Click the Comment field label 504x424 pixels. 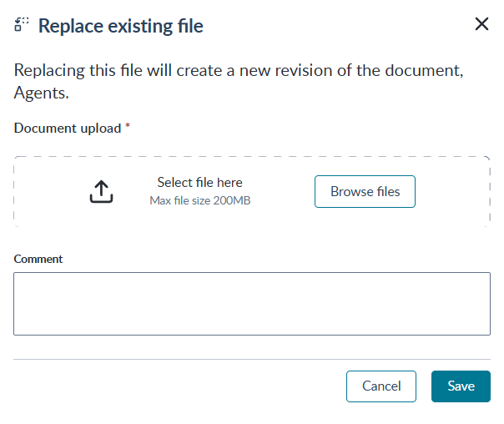38,259
